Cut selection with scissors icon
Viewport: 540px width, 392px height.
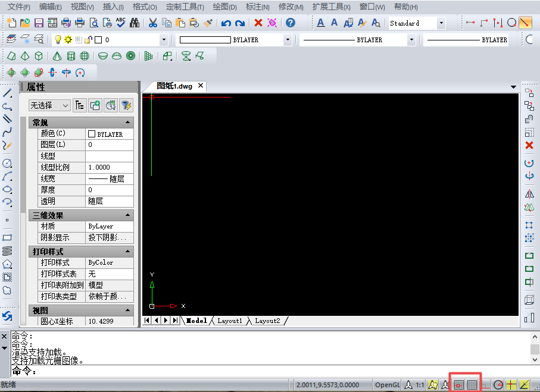[x=153, y=23]
